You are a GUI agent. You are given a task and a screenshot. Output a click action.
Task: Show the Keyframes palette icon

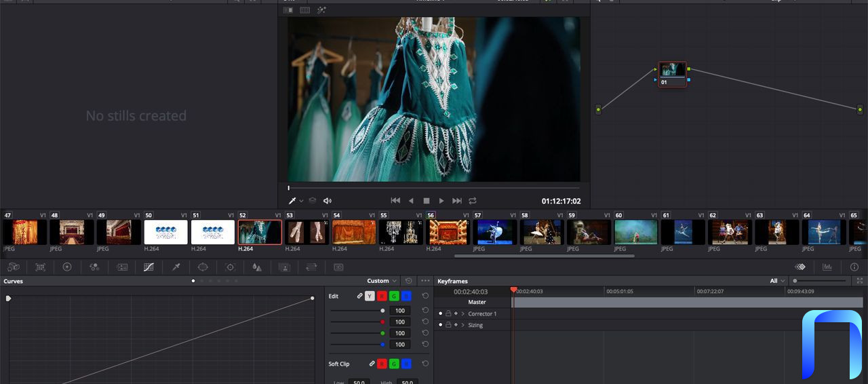[800, 267]
